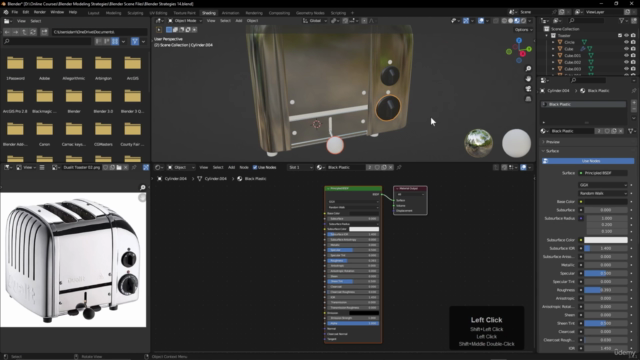Image resolution: width=640 pixels, height=360 pixels.
Task: Open Random Walk subsurface method dropdown
Action: point(602,193)
